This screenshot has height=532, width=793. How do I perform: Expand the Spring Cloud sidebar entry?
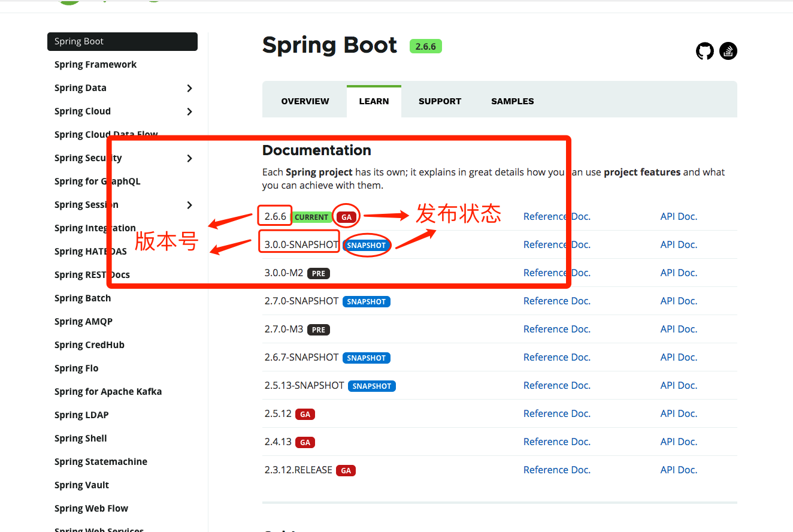(190, 111)
